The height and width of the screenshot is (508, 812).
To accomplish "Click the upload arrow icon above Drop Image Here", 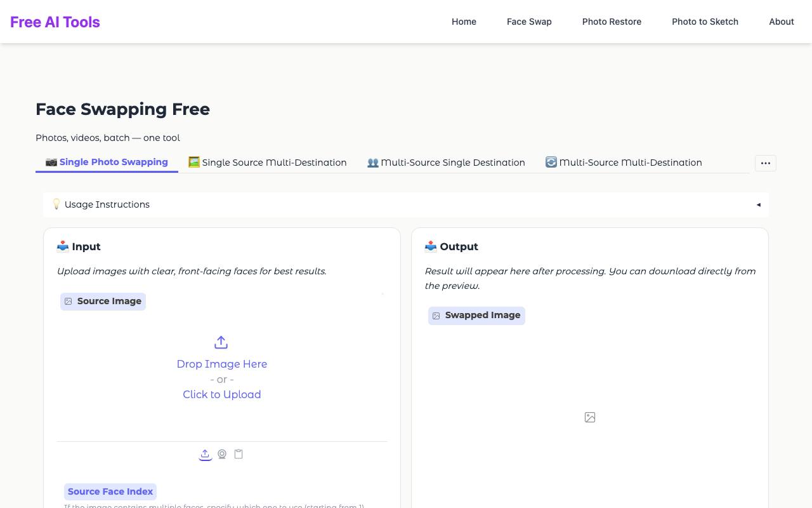I will tap(221, 342).
